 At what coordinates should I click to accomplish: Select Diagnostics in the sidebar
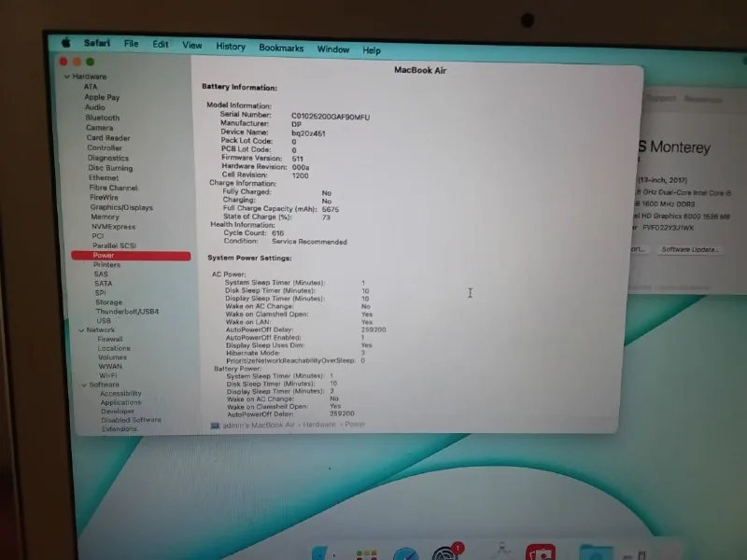pos(108,158)
